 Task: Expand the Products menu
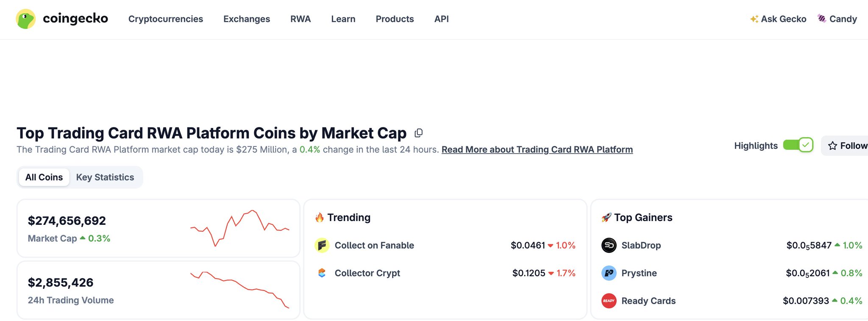[x=395, y=19]
